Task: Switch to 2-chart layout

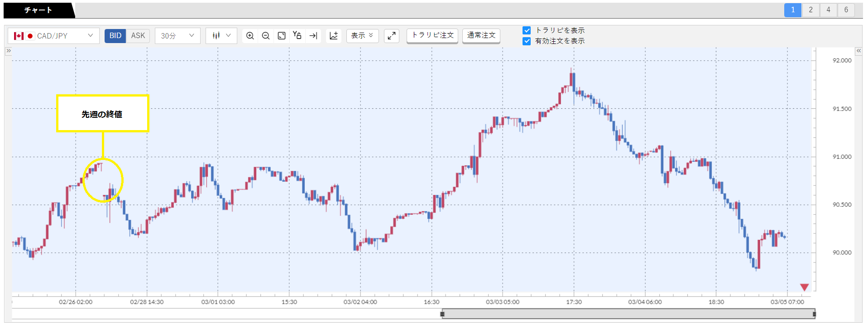Action: pyautogui.click(x=810, y=10)
